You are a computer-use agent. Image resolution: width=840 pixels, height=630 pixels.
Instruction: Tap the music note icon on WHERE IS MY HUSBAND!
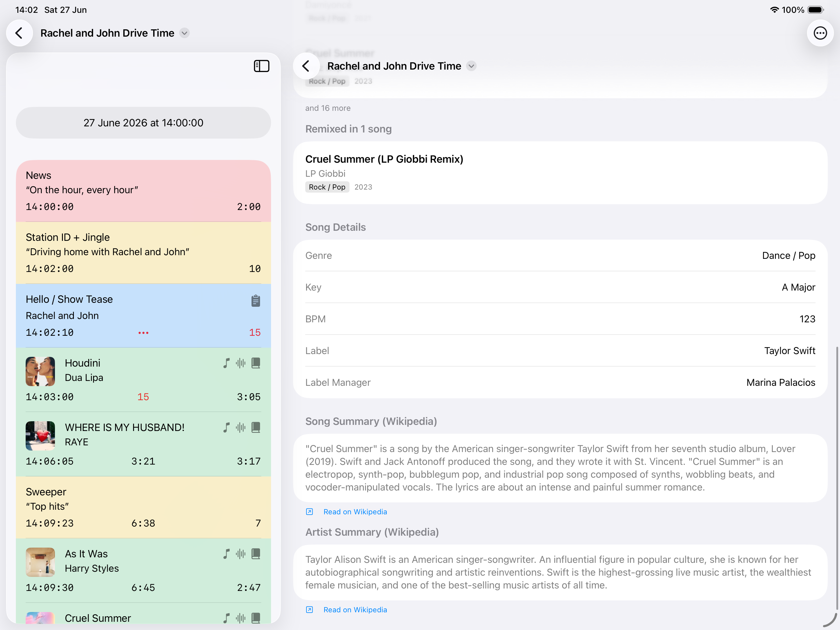(227, 428)
